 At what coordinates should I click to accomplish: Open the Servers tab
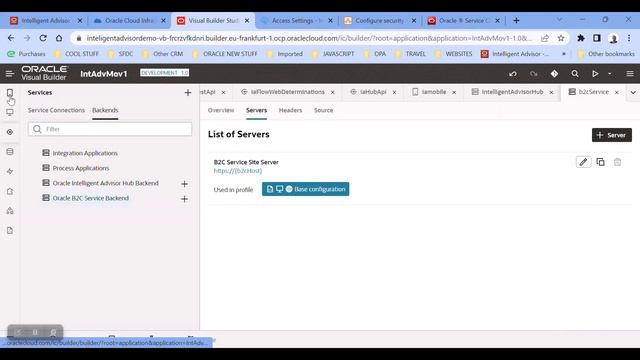pyautogui.click(x=256, y=110)
